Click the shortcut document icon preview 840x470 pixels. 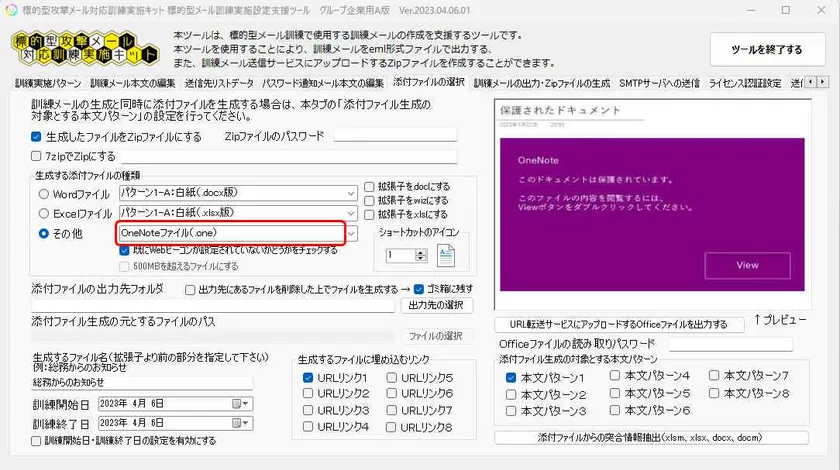click(x=445, y=256)
